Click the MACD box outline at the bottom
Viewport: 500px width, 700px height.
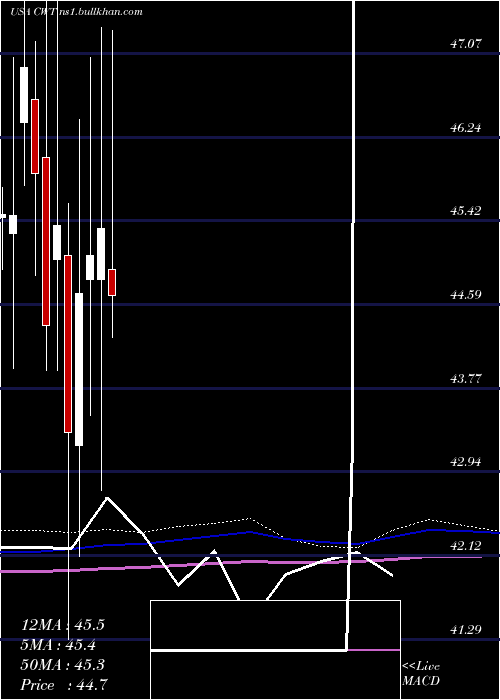point(275,650)
